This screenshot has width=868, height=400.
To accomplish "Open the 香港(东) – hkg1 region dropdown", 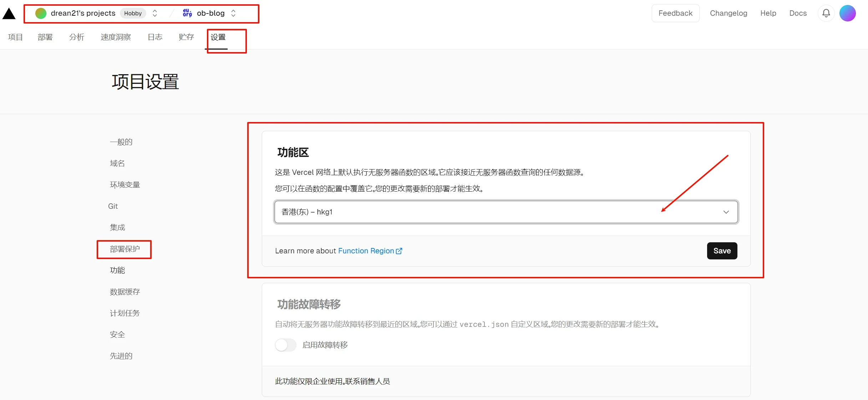I will [x=506, y=212].
